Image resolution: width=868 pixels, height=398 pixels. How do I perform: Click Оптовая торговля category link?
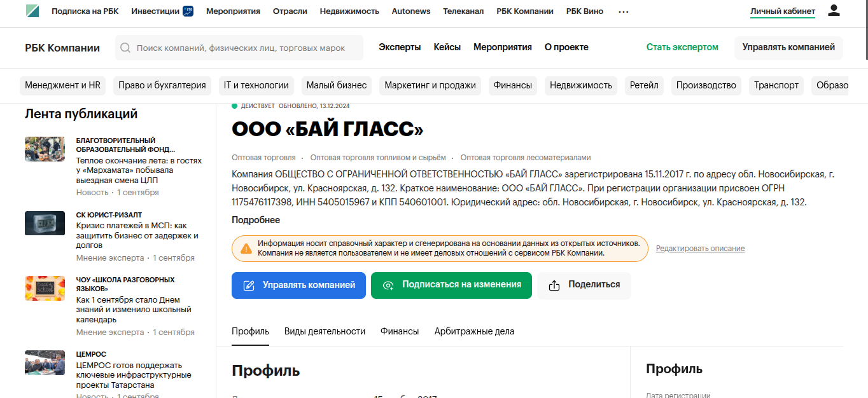click(263, 158)
